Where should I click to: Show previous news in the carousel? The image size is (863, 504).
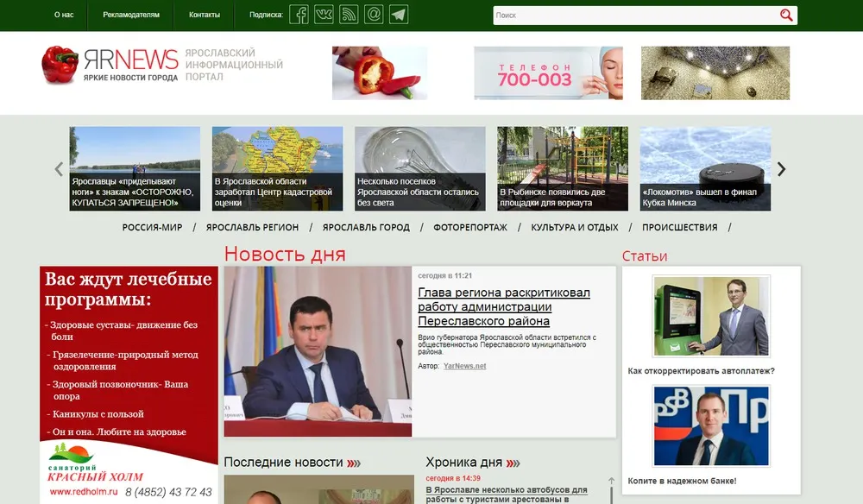59,169
